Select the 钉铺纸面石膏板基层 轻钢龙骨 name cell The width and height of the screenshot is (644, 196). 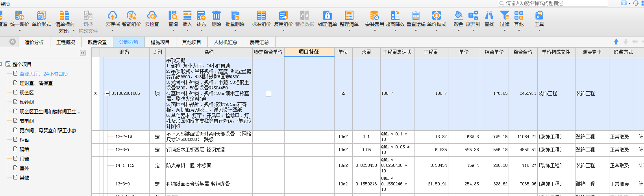[209, 184]
